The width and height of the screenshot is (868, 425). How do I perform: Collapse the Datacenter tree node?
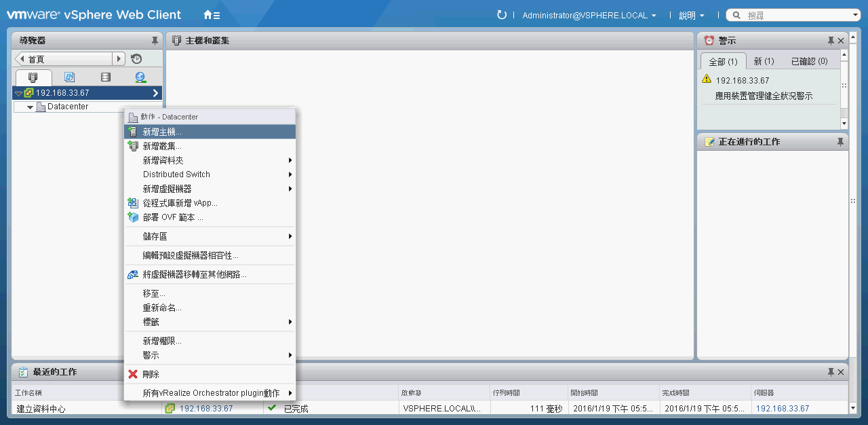pyautogui.click(x=30, y=107)
